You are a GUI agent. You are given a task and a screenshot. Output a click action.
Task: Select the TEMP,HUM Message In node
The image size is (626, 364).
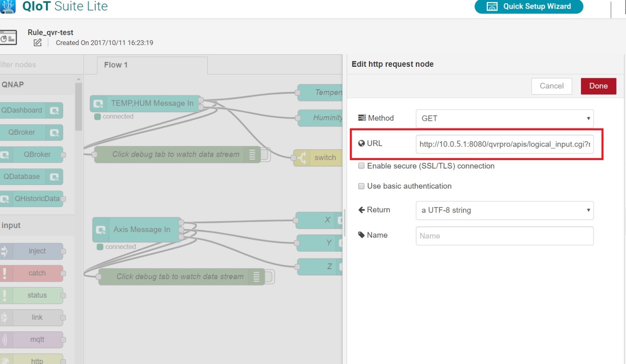146,104
